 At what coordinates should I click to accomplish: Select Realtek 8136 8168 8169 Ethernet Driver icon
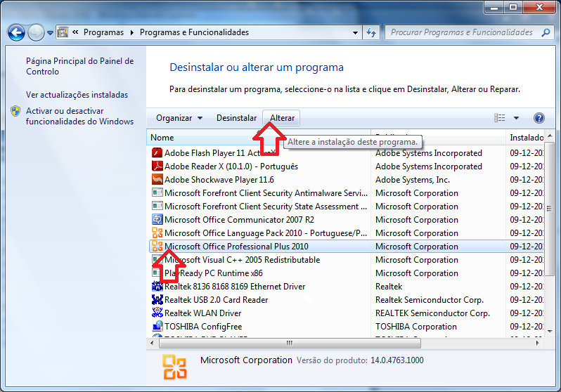(x=157, y=287)
